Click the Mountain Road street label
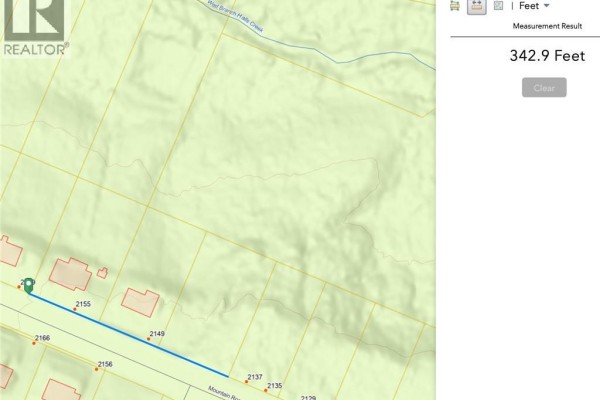Image resolution: width=600 pixels, height=400 pixels. point(224,393)
